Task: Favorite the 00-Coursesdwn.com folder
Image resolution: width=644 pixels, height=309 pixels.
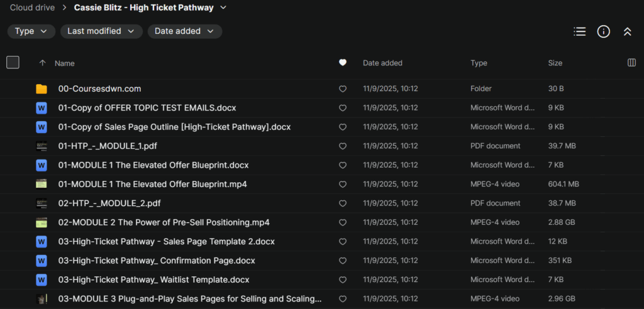Action: point(343,89)
